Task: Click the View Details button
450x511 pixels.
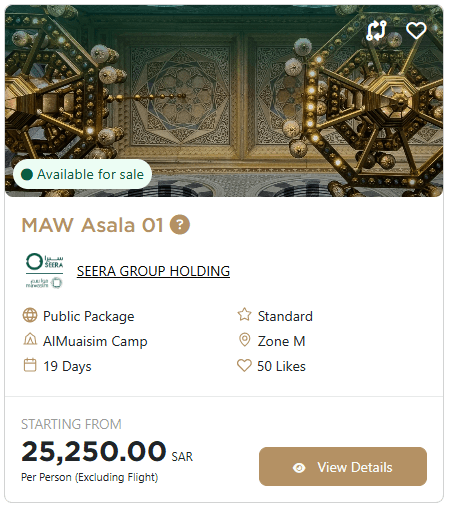Action: (343, 467)
